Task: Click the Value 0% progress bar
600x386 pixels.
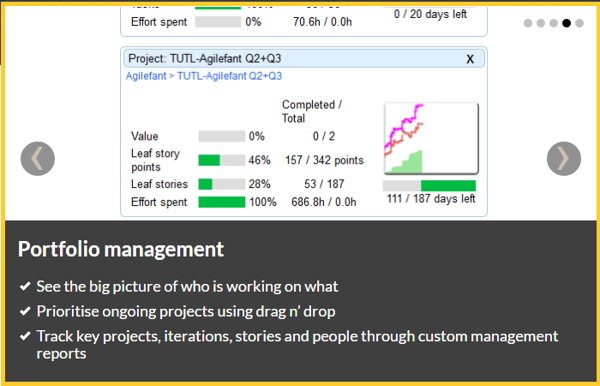Action: tap(222, 136)
